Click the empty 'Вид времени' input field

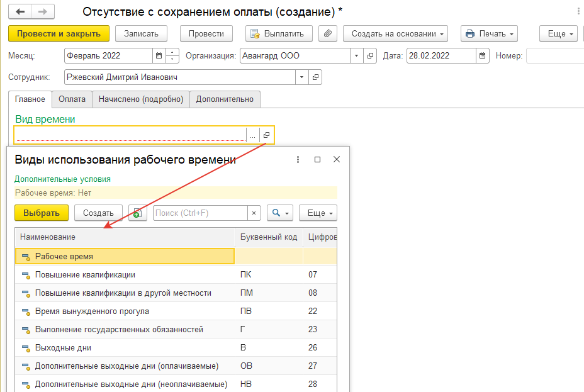(x=130, y=135)
